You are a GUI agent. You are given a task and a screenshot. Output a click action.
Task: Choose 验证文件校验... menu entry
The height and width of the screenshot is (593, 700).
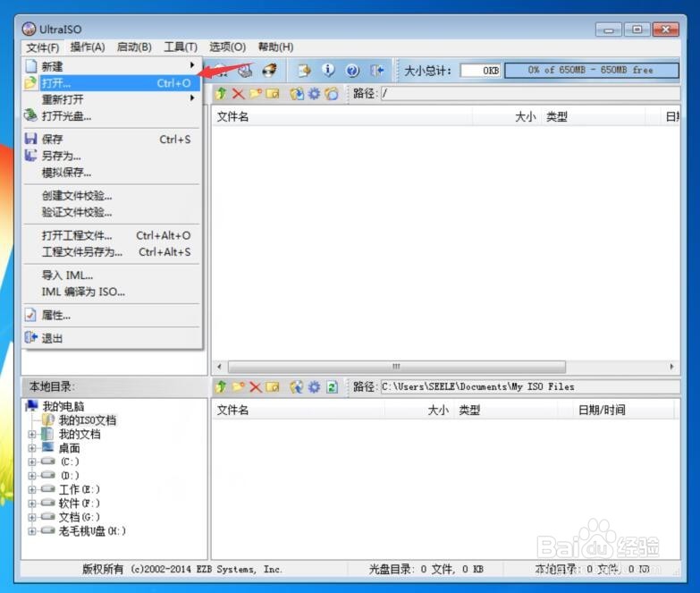click(112, 212)
